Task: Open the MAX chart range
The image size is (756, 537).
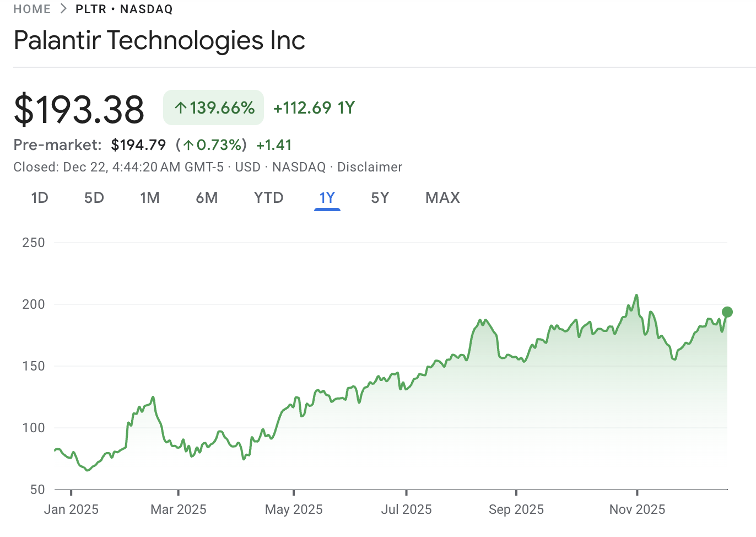Action: tap(442, 197)
